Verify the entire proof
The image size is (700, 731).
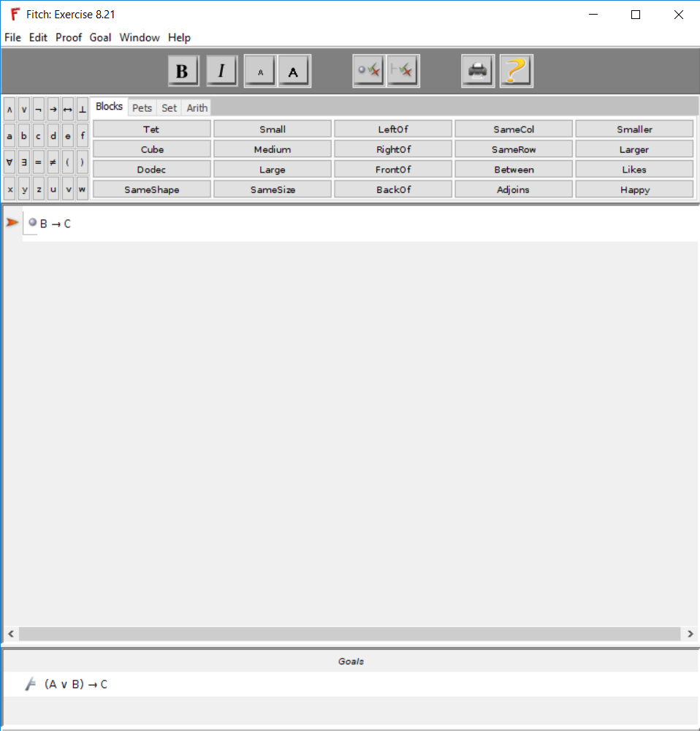pos(403,70)
